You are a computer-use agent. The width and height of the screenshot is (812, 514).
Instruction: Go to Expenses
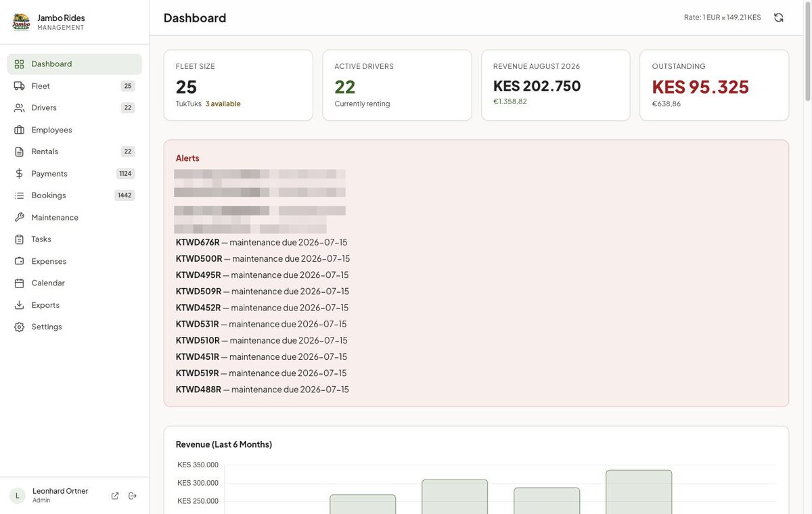[74, 261]
